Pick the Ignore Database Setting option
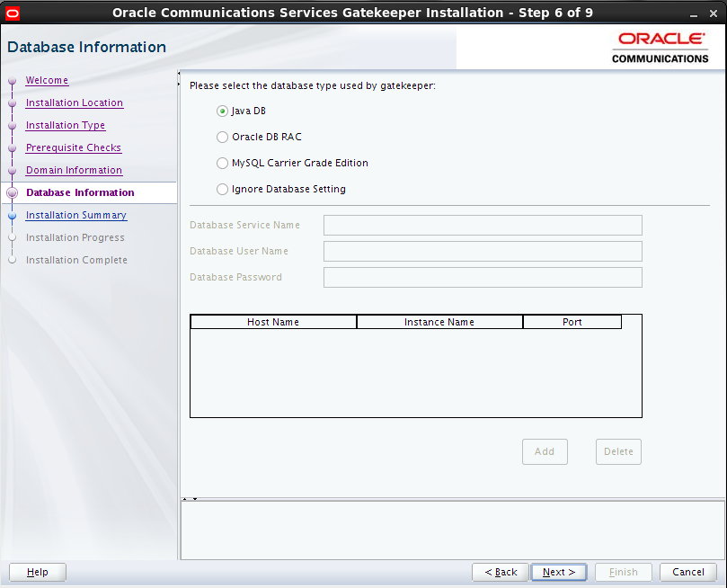 (222, 189)
